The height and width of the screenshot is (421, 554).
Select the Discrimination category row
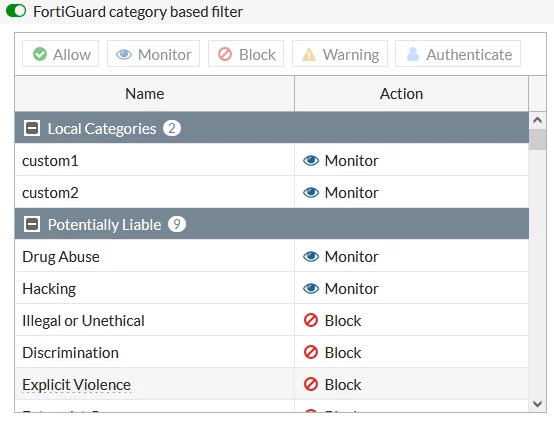pos(272,352)
